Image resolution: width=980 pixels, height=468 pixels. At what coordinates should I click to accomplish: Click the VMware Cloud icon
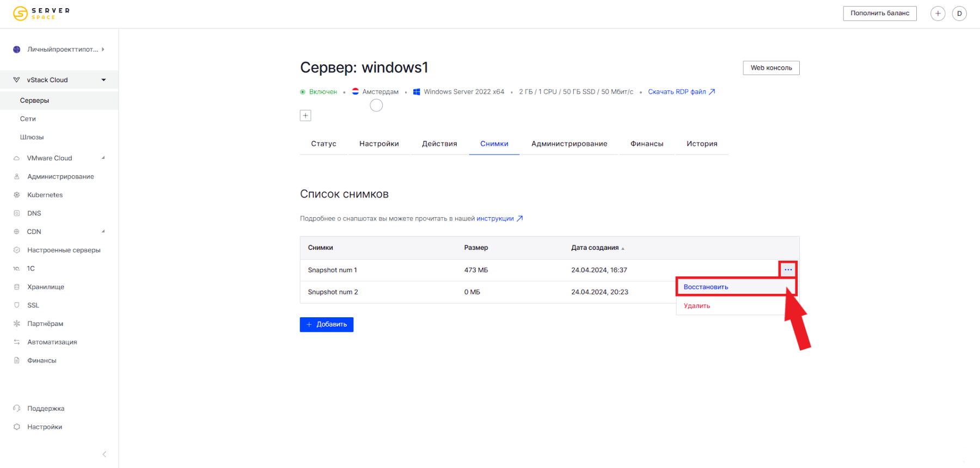pos(16,158)
